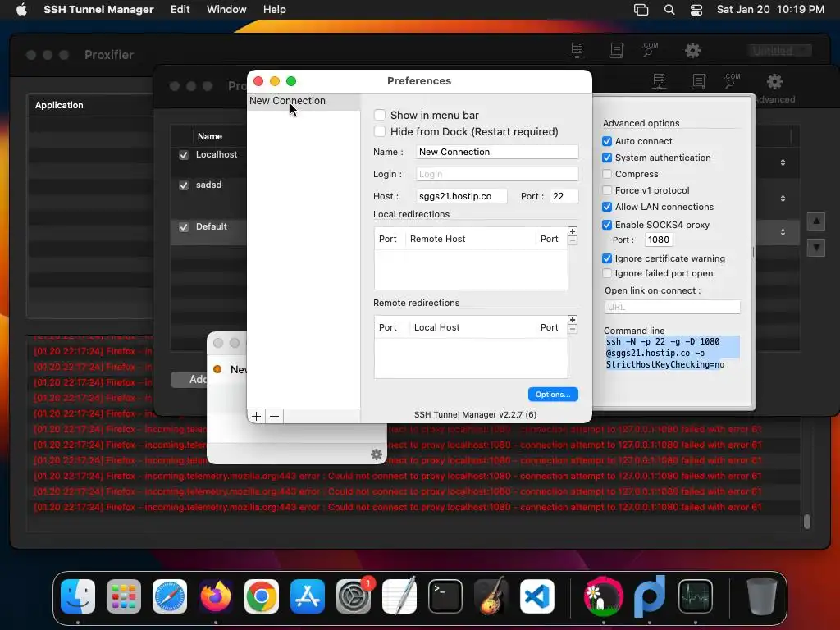Viewport: 840px width, 630px height.
Task: Enable Show in menu bar checkbox
Action: click(x=380, y=115)
